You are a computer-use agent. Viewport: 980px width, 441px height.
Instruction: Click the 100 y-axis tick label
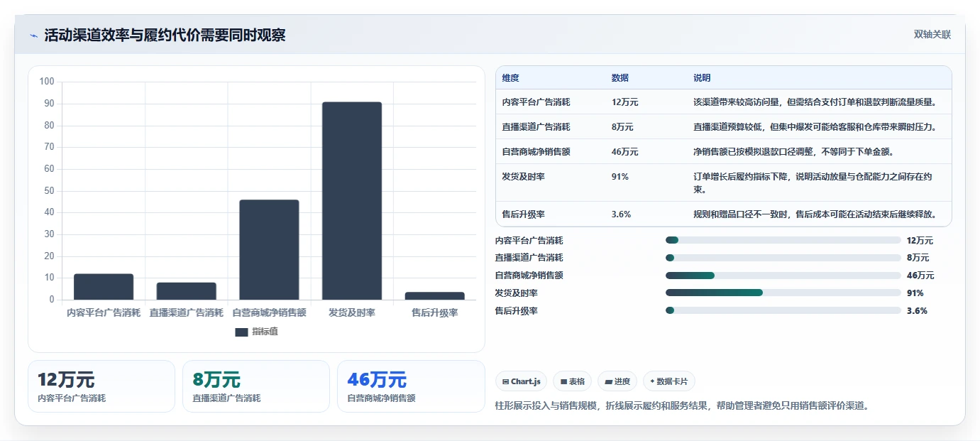[47, 82]
